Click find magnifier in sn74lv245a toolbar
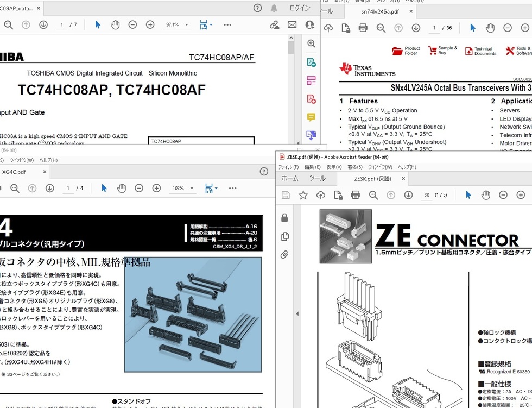532x408 pixels. (x=381, y=28)
